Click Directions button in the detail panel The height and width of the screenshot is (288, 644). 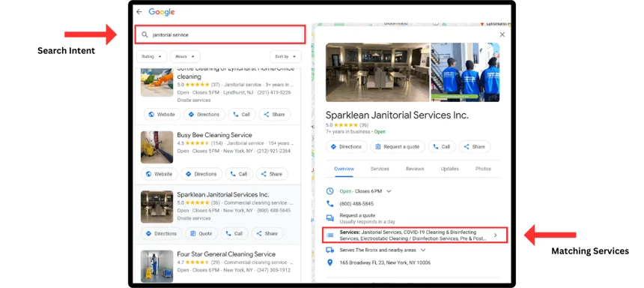click(346, 146)
